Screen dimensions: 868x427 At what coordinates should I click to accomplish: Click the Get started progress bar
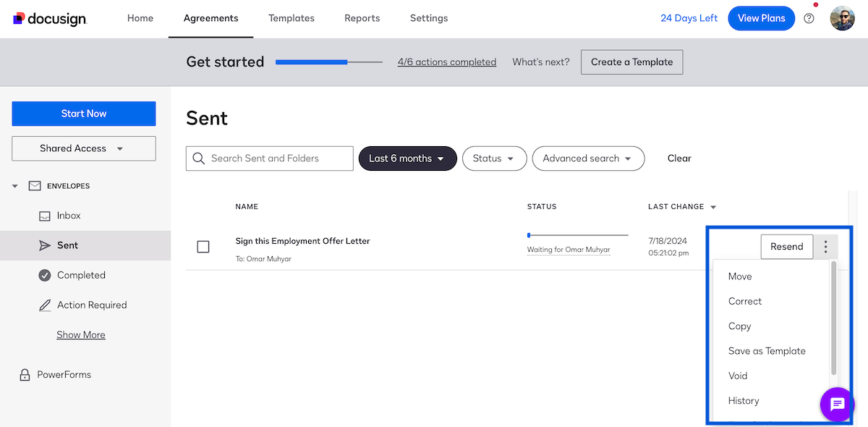pyautogui.click(x=328, y=62)
